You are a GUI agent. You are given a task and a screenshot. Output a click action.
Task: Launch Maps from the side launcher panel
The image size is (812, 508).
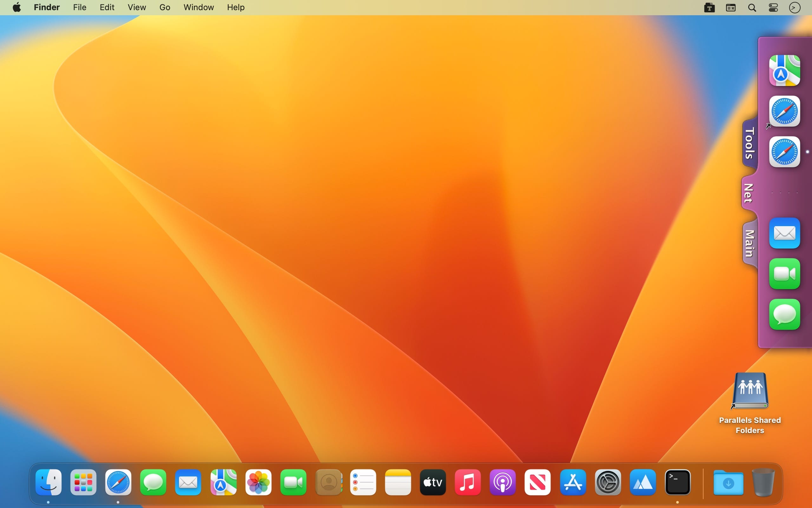[784, 70]
